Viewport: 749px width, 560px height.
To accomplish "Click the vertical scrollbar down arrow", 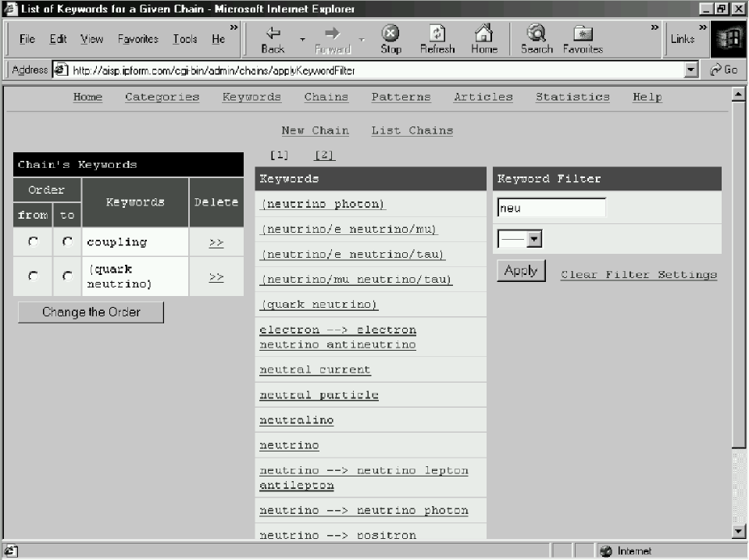I will tap(739, 531).
